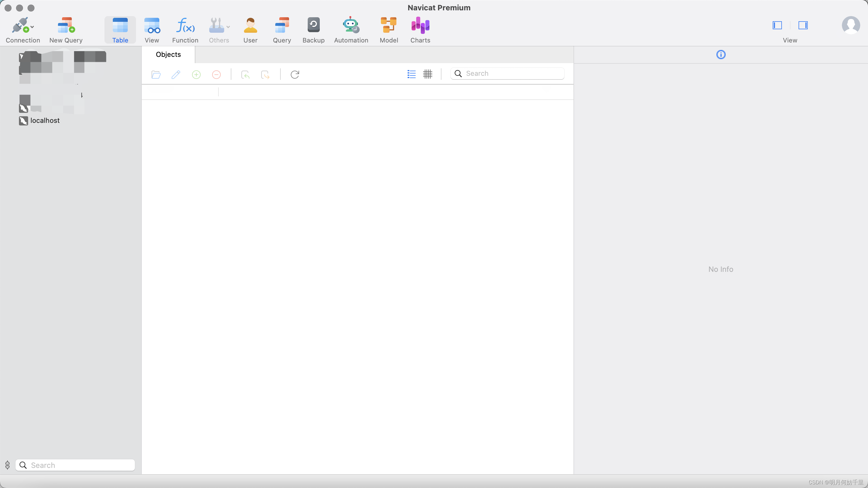This screenshot has height=488, width=868.
Task: Click the Design Table pencil icon
Action: point(176,74)
